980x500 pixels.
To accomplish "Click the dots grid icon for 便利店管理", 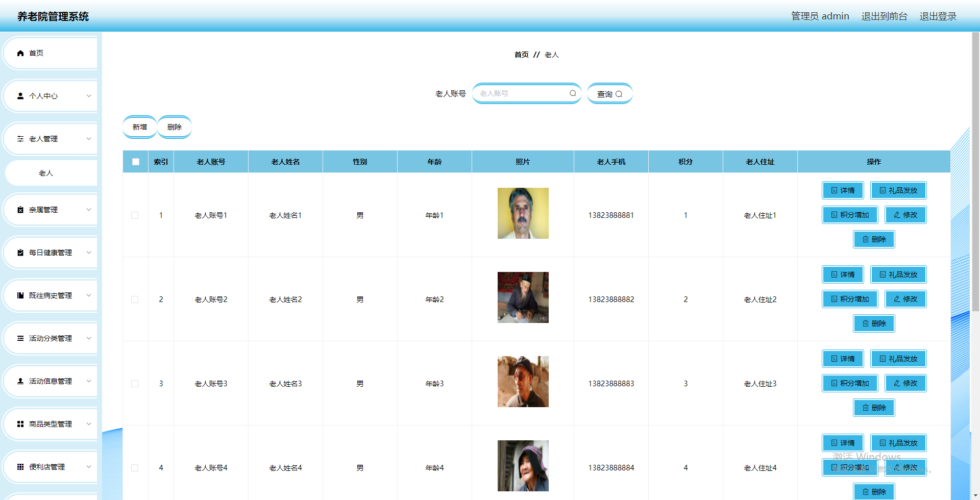I will click(x=20, y=467).
